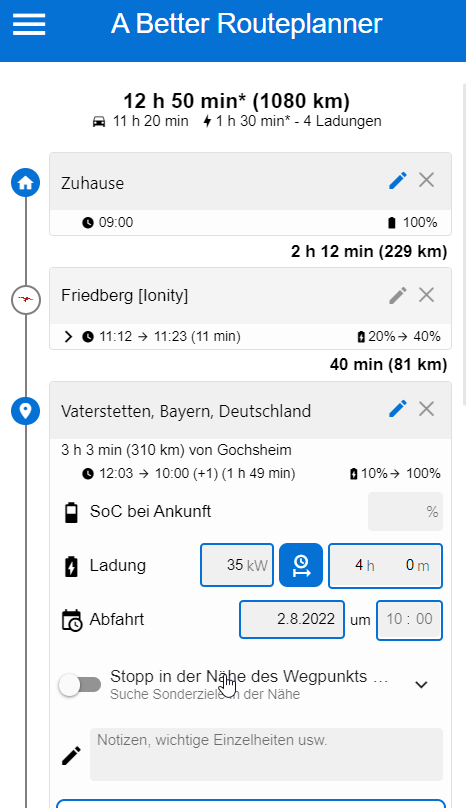
Task: Click the Vaterstetten location pin marker
Action: (x=26, y=411)
